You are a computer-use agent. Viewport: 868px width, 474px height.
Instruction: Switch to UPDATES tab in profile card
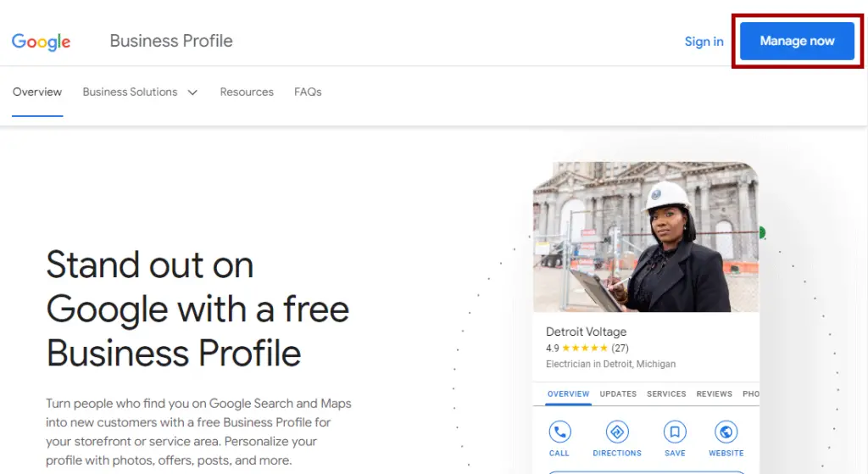coord(618,393)
